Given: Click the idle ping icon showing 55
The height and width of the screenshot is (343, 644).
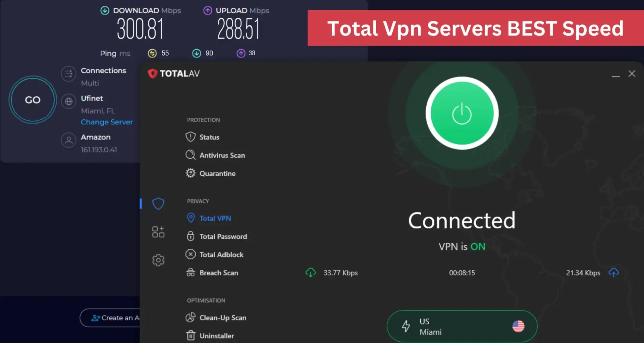Looking at the screenshot, I should [x=152, y=53].
